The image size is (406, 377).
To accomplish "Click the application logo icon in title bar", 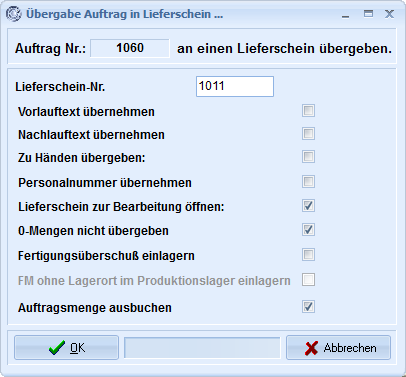I will pos(14,14).
